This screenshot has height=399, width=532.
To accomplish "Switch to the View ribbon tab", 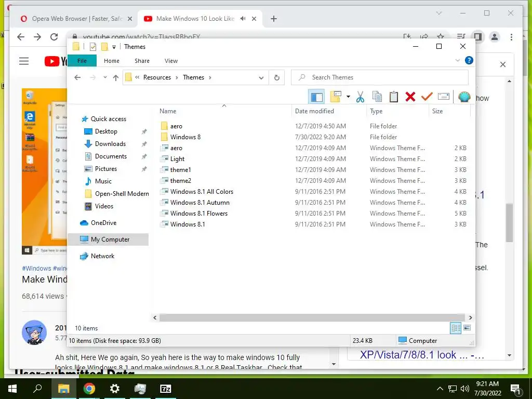I will point(171,61).
